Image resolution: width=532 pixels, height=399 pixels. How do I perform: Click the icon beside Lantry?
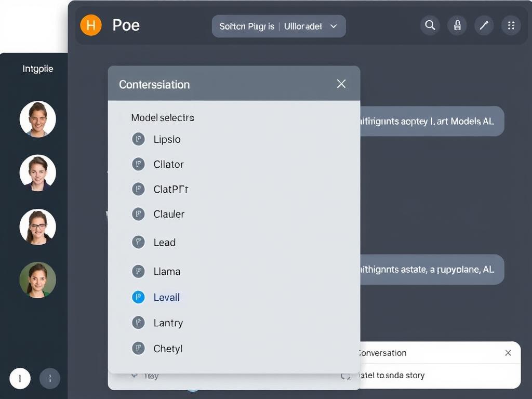click(x=138, y=323)
